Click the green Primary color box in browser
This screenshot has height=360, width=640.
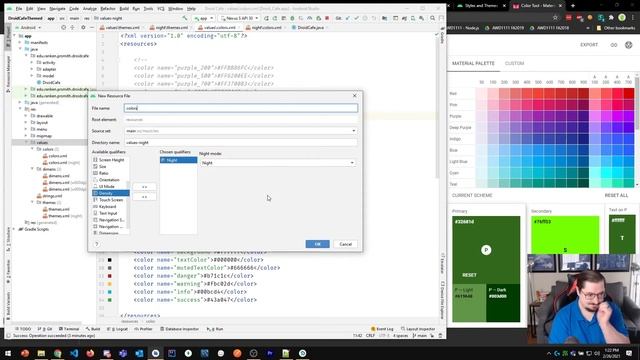tap(486, 249)
